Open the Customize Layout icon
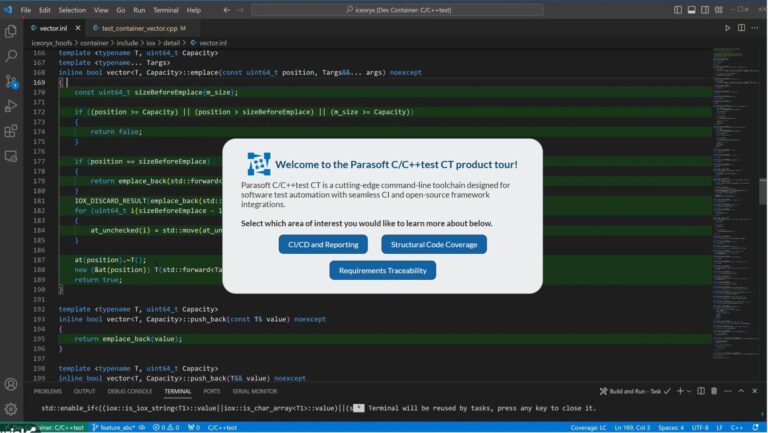Screen dimensions: 768x433 719,10
